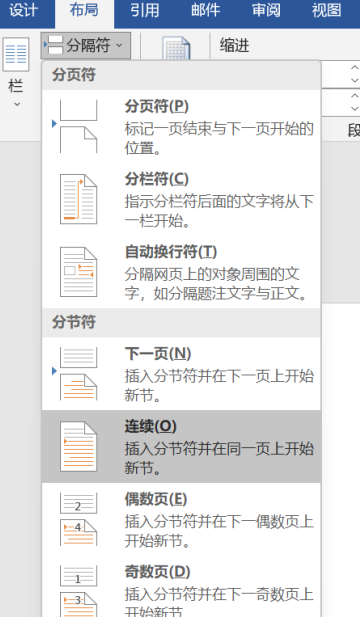This screenshot has width=360, height=617.
Task: Expand the 栏 columns dropdown arrow
Action: [17, 105]
